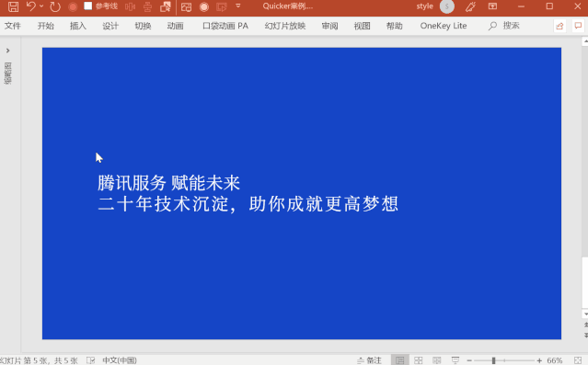Click the align center icon in quick access
Viewport: 588px width, 365px height.
click(148, 6)
